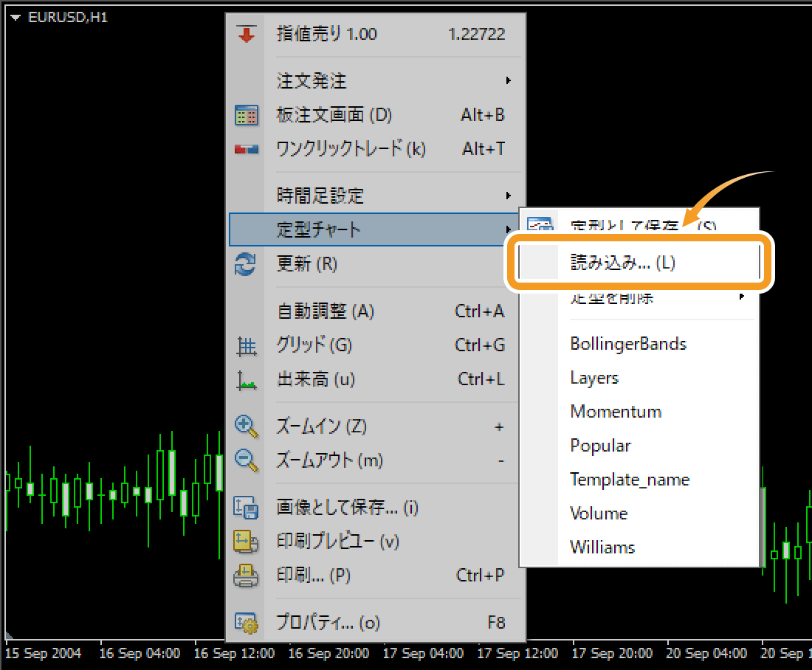
Task: Toggle グリッド (G) menu entry
Action: 376,345
